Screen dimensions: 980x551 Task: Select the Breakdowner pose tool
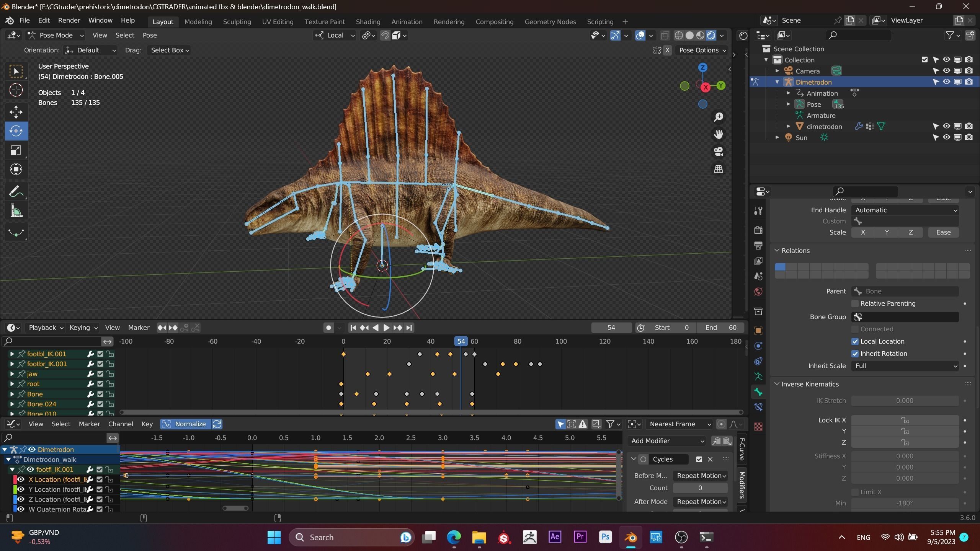coord(16,232)
